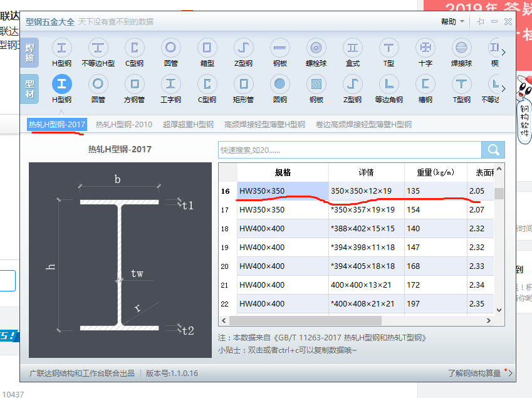Click the search magnifier button

pos(493,150)
